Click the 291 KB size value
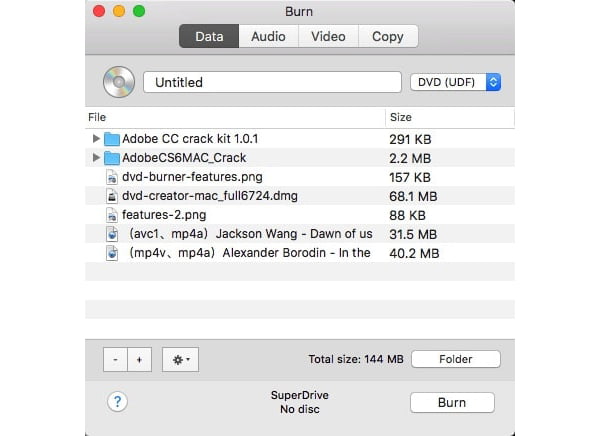Image resolution: width=600 pixels, height=436 pixels. [x=410, y=139]
